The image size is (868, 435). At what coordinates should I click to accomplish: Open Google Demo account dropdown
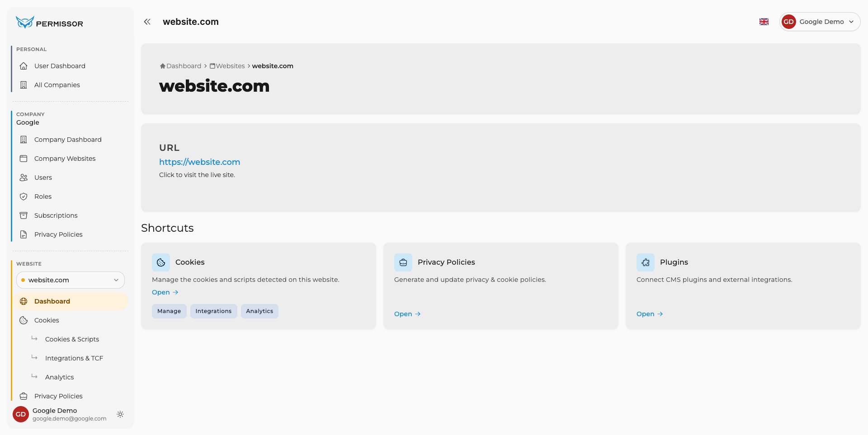(820, 22)
